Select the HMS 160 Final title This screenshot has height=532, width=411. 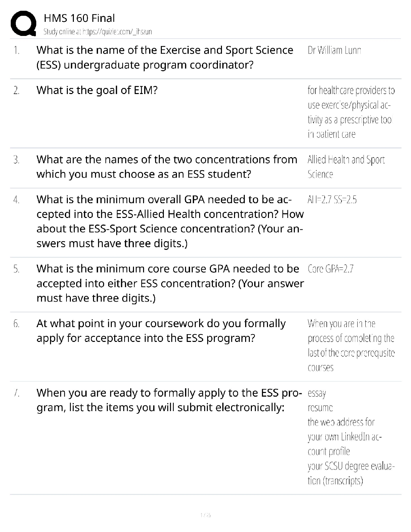pos(79,18)
